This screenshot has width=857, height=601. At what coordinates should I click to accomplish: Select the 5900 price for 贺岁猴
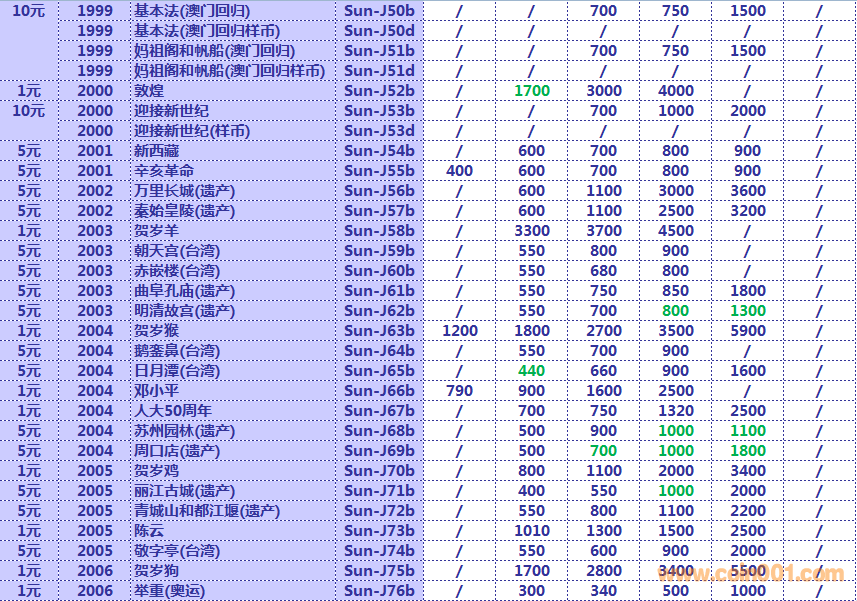point(747,331)
